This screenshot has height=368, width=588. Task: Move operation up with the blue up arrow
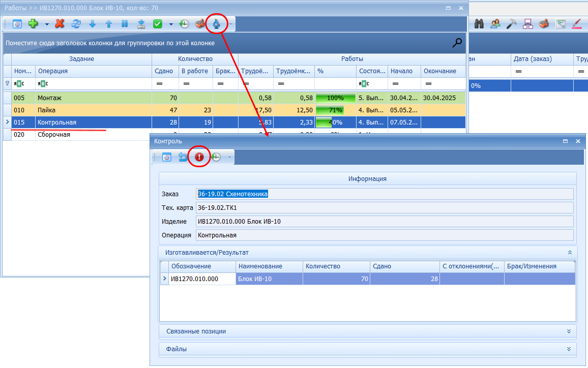[x=109, y=24]
